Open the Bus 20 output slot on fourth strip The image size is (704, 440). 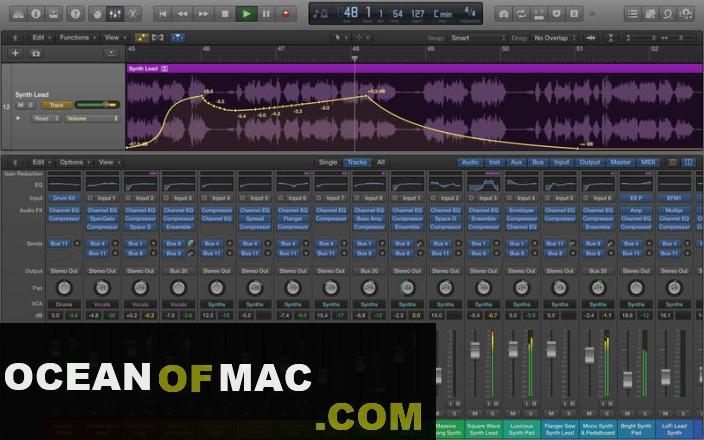pos(179,271)
